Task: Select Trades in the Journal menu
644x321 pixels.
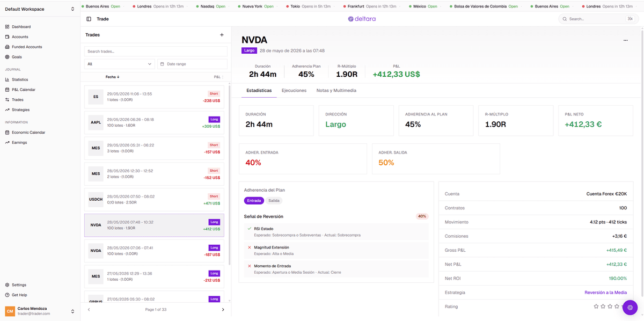Action: [x=17, y=100]
